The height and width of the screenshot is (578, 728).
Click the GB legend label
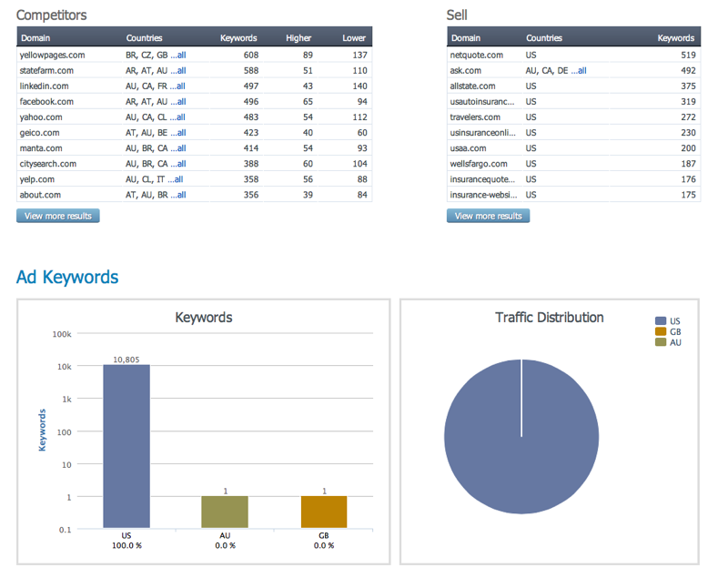point(675,331)
